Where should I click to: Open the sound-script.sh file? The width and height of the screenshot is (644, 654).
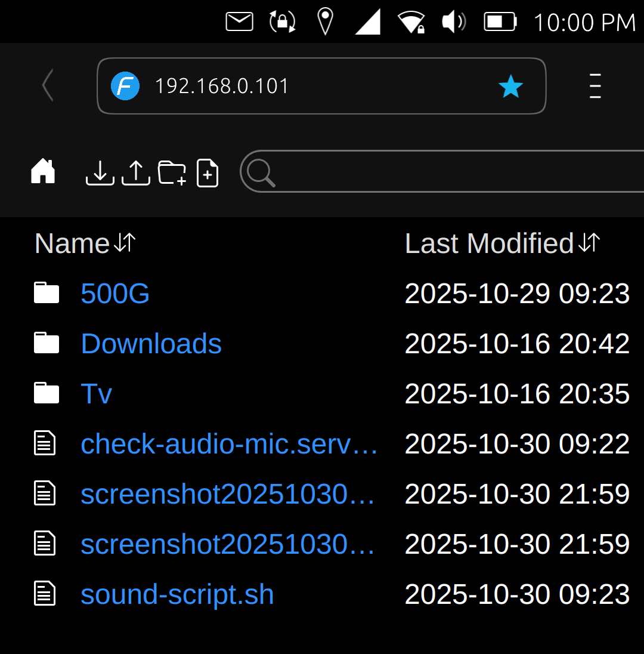tap(177, 594)
